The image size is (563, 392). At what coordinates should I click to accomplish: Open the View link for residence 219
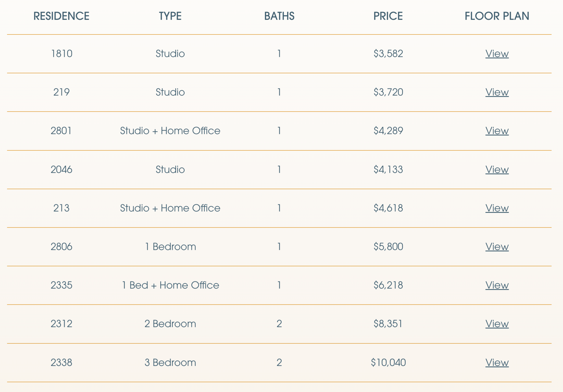click(x=497, y=92)
